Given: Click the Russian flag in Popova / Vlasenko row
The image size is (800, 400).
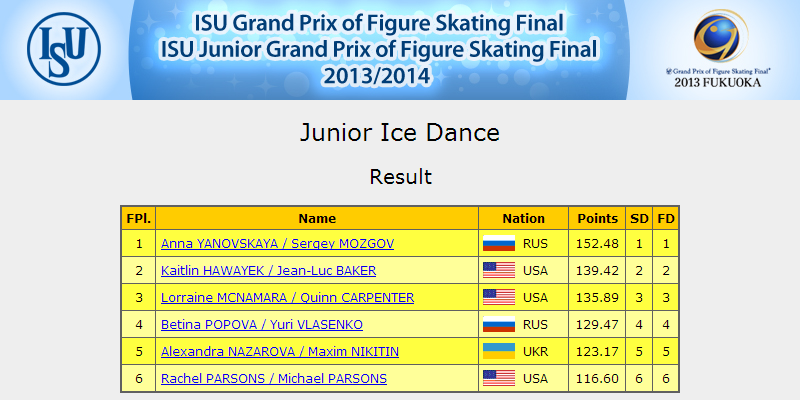Looking at the screenshot, I should tap(498, 324).
